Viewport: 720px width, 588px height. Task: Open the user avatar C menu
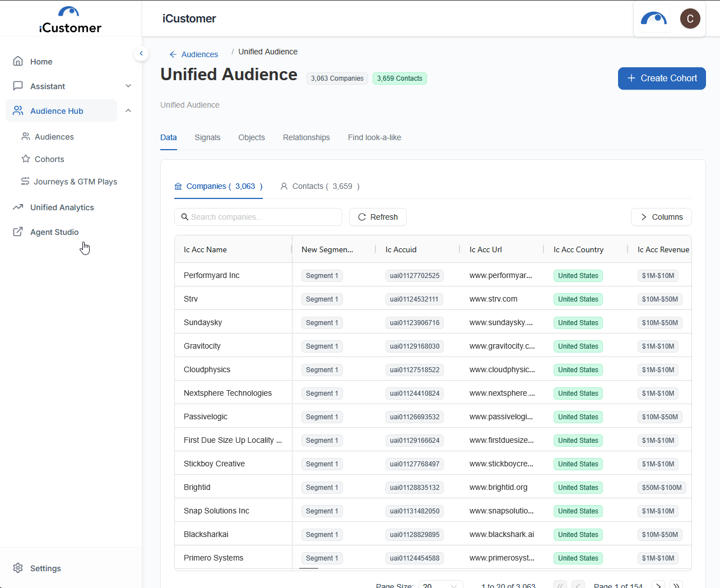pyautogui.click(x=690, y=18)
